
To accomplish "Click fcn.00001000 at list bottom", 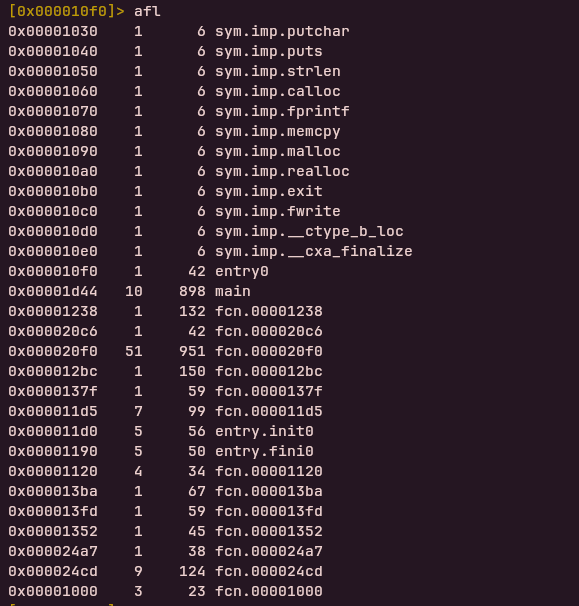I will (x=269, y=592).
